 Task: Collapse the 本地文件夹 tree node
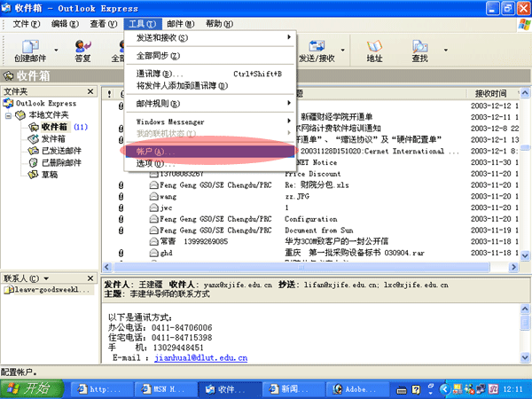(x=9, y=115)
